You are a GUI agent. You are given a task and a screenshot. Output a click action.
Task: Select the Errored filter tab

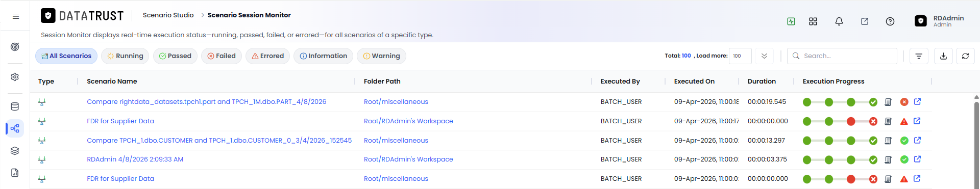coord(267,56)
